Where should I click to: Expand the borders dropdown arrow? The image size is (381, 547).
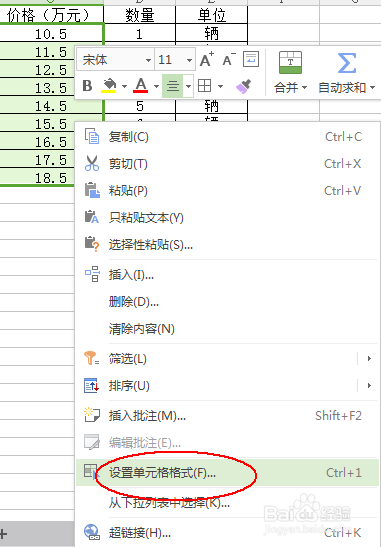point(220,86)
